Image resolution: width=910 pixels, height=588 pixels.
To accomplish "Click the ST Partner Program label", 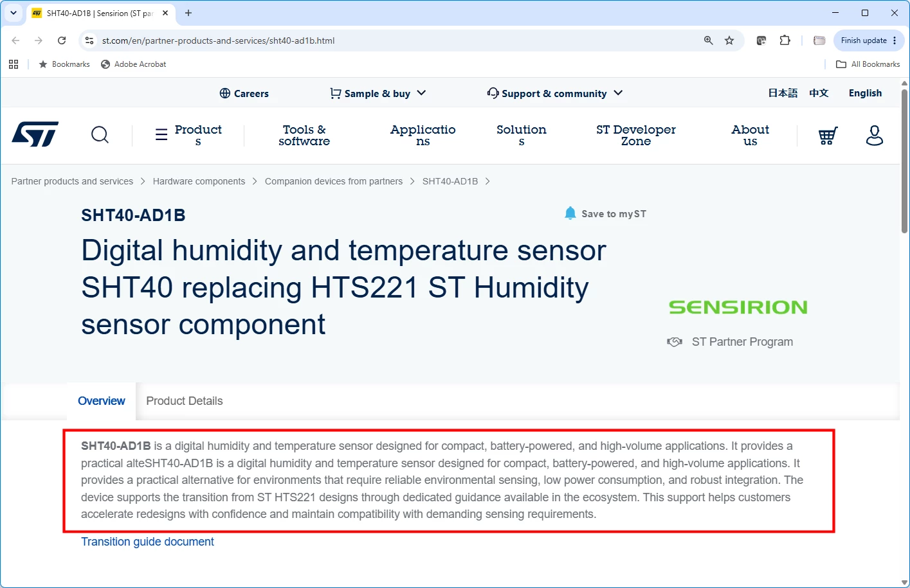I will click(x=742, y=342).
